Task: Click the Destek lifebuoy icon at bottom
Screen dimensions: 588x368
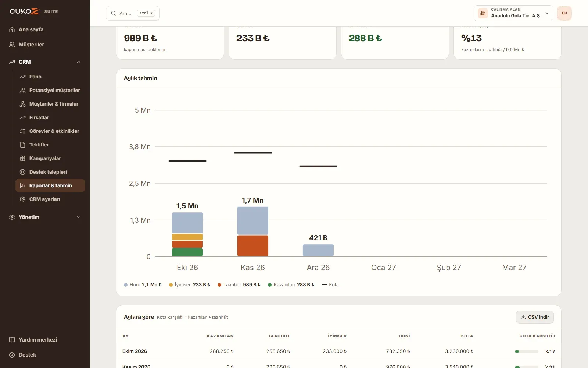Action: [x=12, y=355]
